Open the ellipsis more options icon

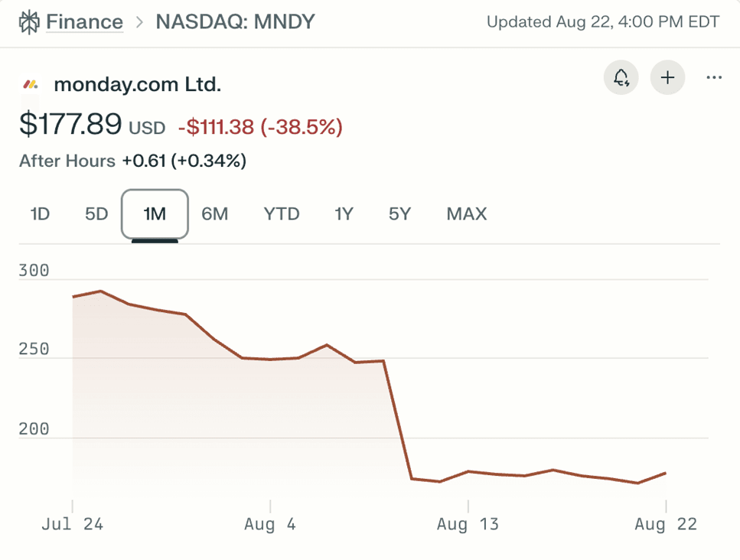pos(713,77)
